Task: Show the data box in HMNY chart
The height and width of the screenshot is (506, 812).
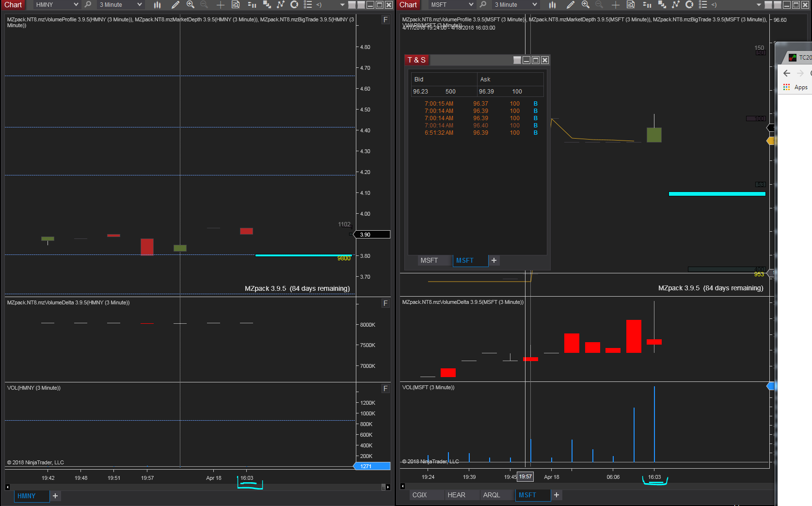Action: pyautogui.click(x=236, y=4)
